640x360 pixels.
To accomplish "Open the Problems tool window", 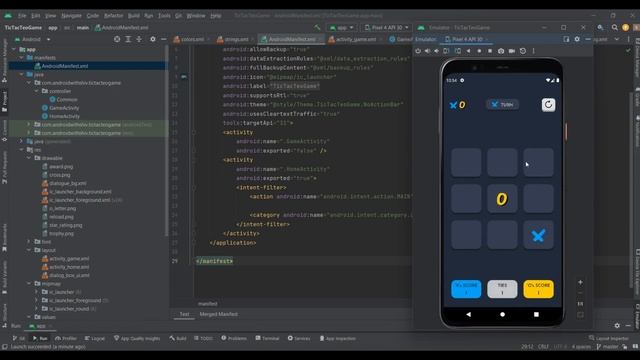I will [x=234, y=338].
